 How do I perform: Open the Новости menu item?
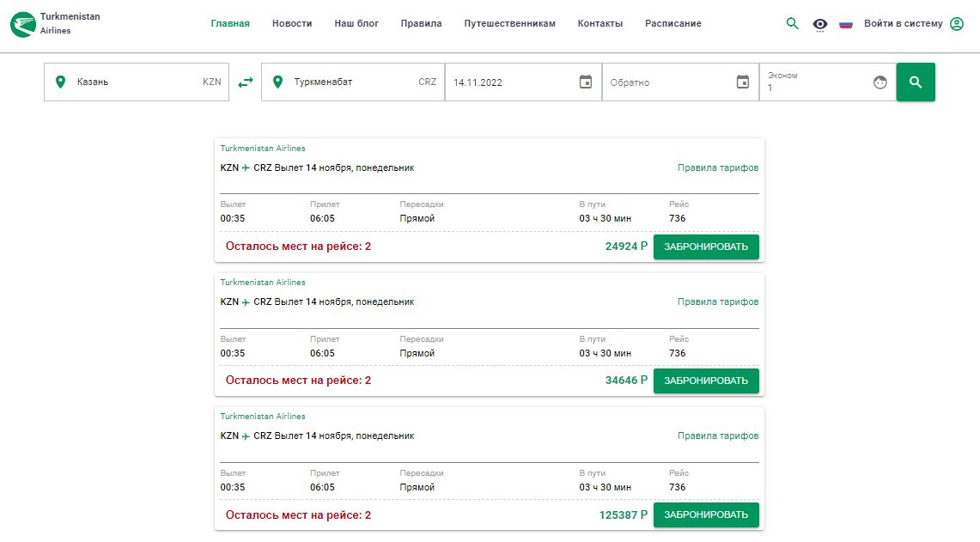[x=292, y=24]
